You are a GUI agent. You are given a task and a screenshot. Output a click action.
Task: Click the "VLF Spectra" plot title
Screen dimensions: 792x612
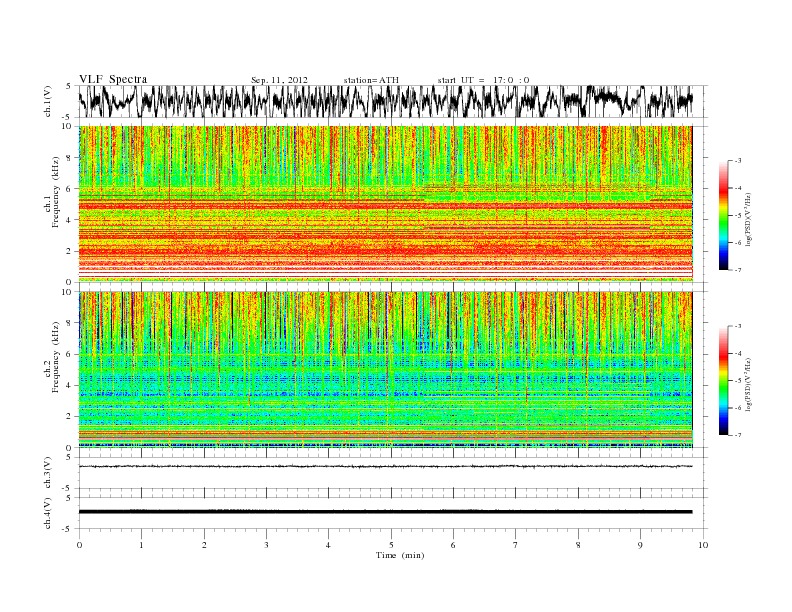pyautogui.click(x=113, y=79)
